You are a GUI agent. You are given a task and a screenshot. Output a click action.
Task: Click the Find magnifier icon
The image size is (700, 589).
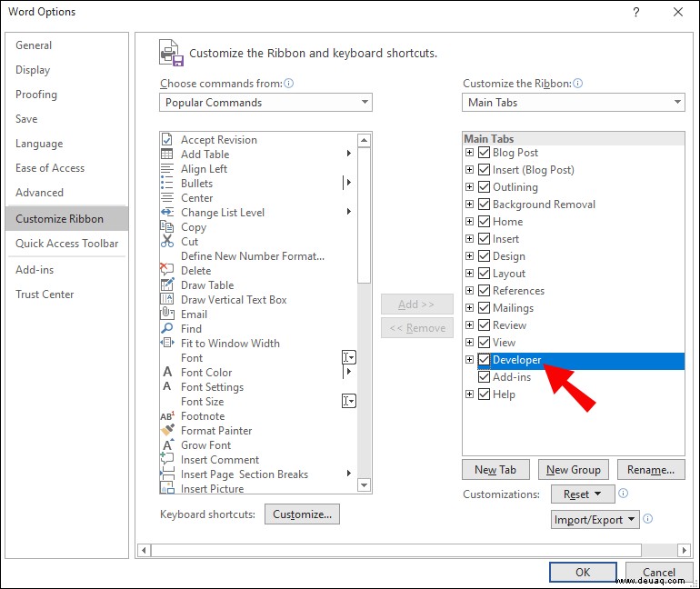click(167, 328)
